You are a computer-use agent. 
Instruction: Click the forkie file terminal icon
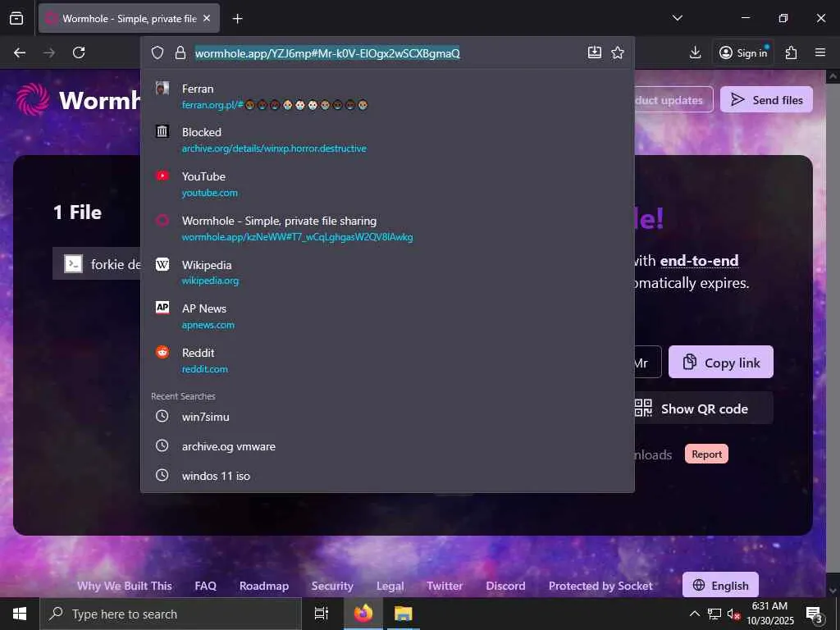coord(73,263)
